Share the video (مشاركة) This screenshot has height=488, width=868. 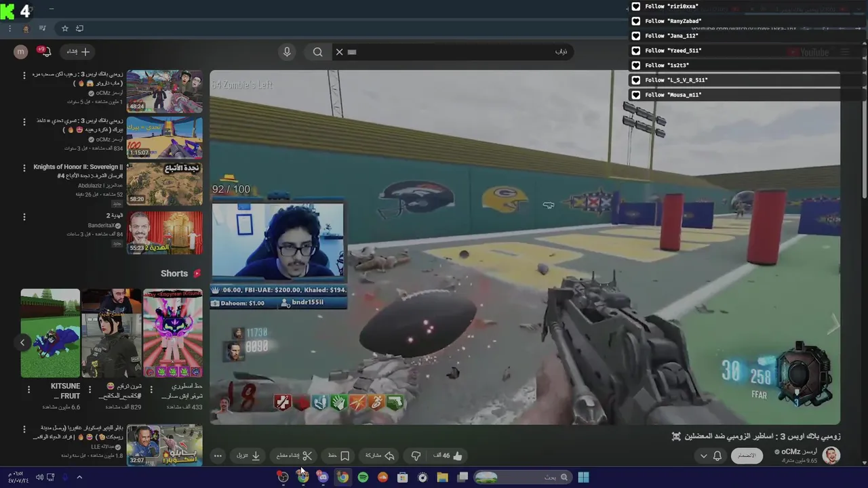pyautogui.click(x=380, y=455)
